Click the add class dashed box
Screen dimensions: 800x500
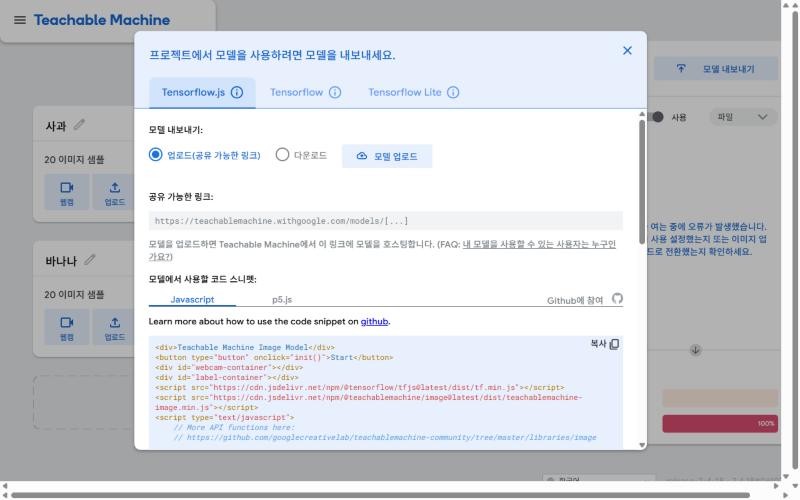pos(85,403)
